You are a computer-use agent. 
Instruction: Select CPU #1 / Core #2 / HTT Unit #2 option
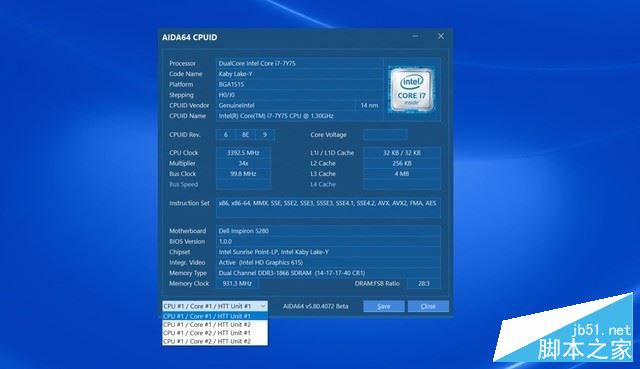215,341
